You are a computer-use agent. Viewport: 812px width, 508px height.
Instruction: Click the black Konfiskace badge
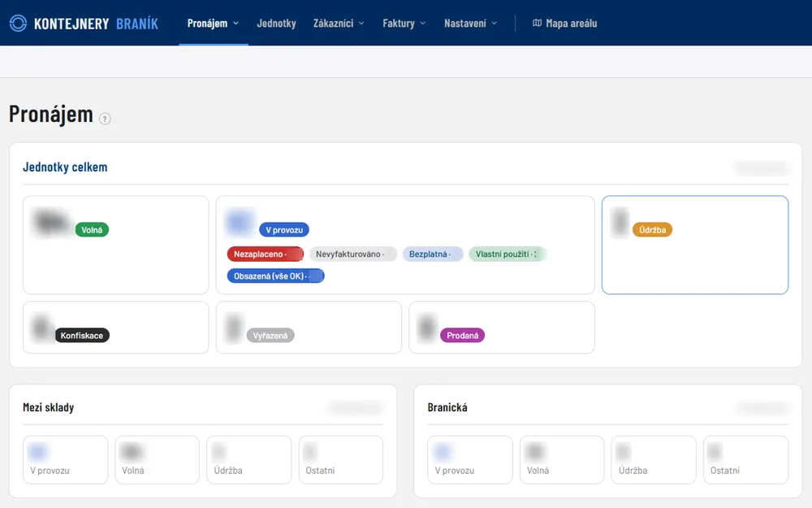coord(82,336)
